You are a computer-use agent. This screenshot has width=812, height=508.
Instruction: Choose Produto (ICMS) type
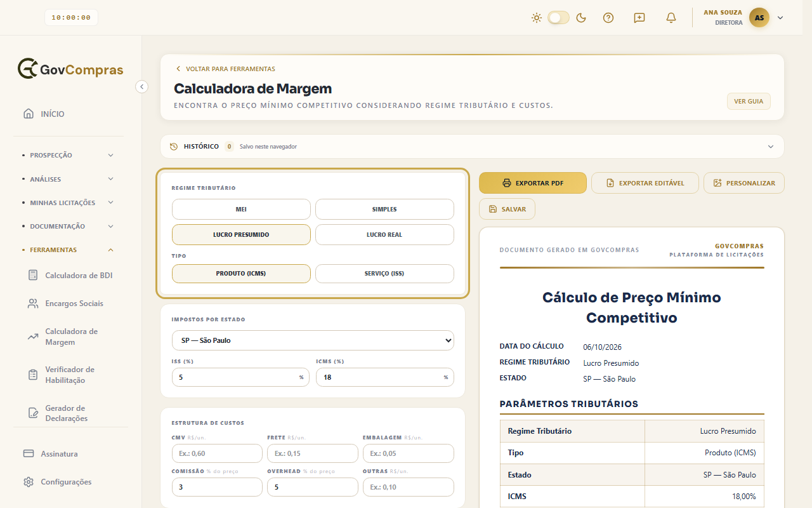coord(241,274)
